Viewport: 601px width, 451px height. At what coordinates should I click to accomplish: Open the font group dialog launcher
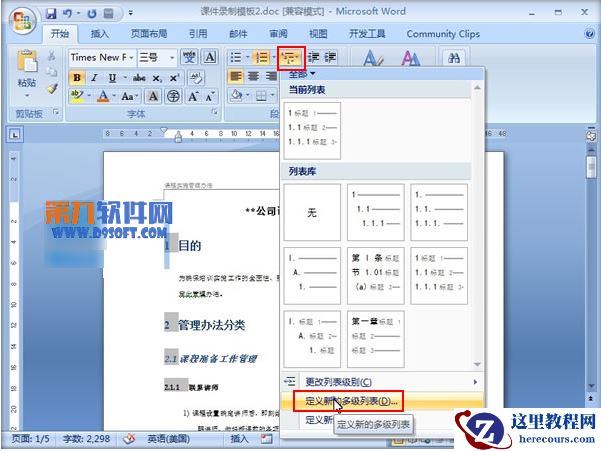click(x=214, y=112)
